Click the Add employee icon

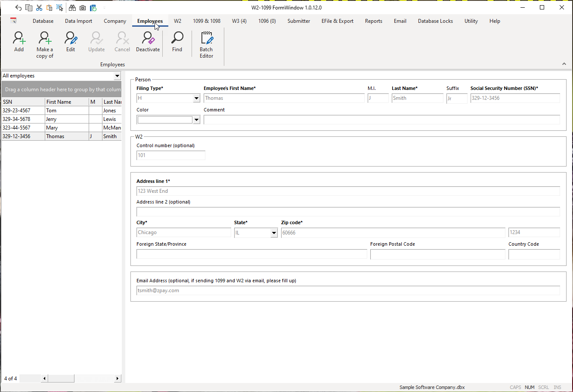click(19, 42)
